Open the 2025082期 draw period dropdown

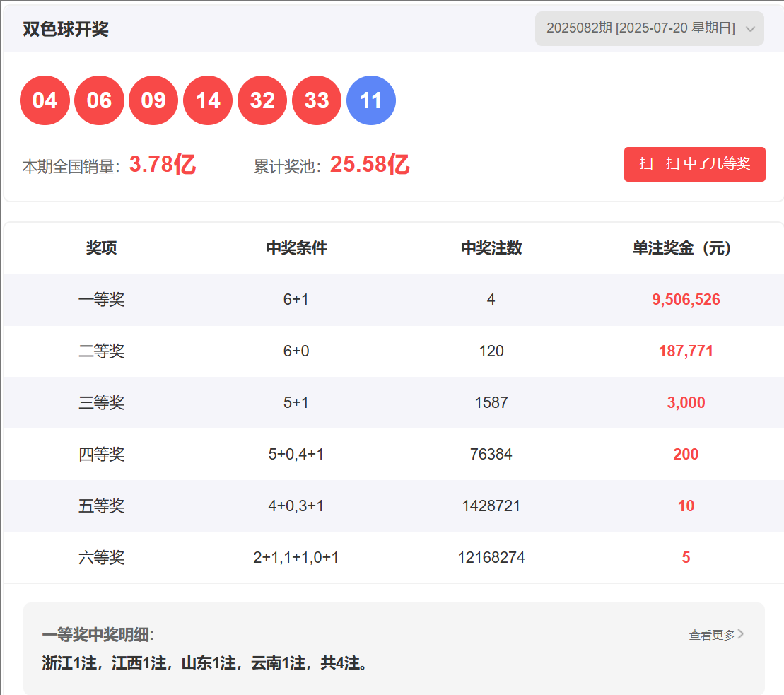[x=640, y=29]
